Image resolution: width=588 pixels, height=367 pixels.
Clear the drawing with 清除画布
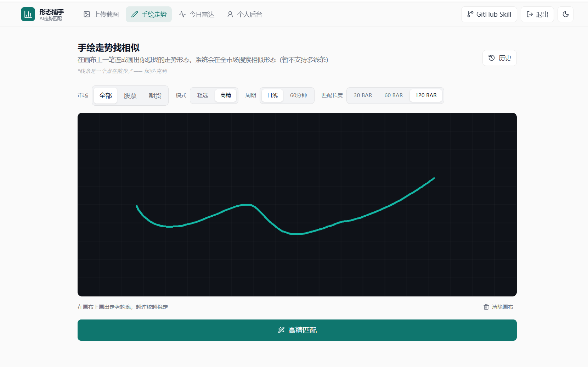[x=498, y=307]
